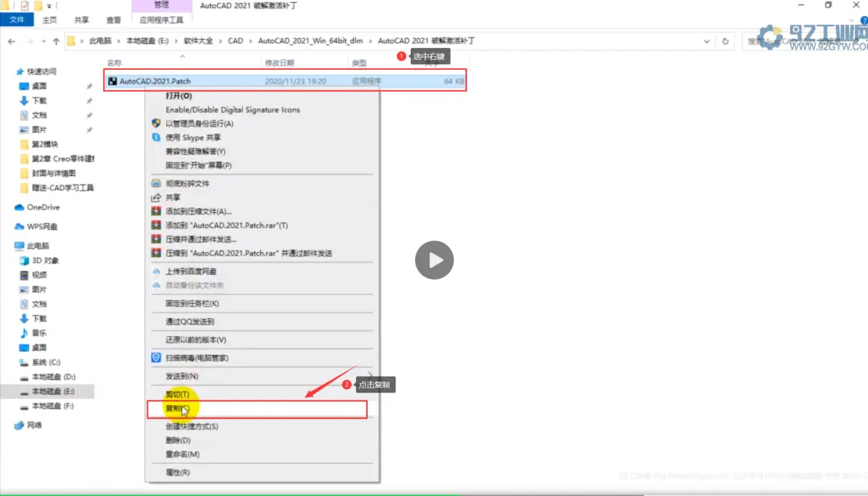Click WinRAR icon beside 压缩并通过邮件发送
Screen dimensions: 868x496
[156, 239]
